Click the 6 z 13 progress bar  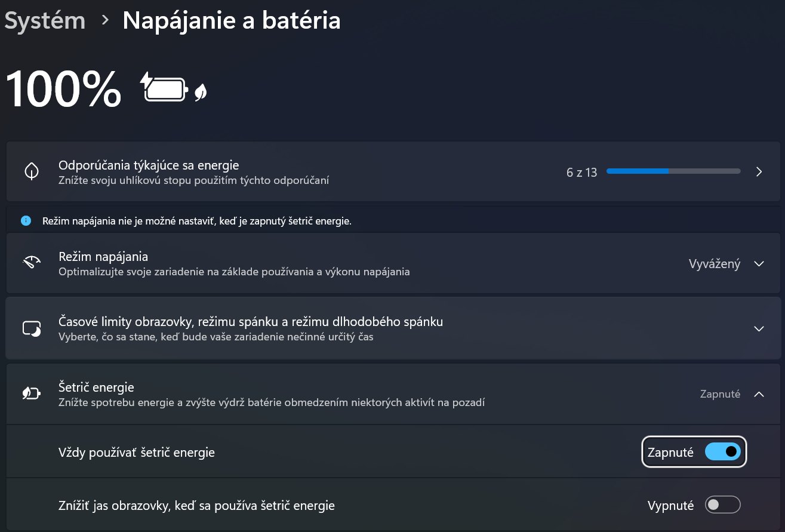pyautogui.click(x=673, y=171)
